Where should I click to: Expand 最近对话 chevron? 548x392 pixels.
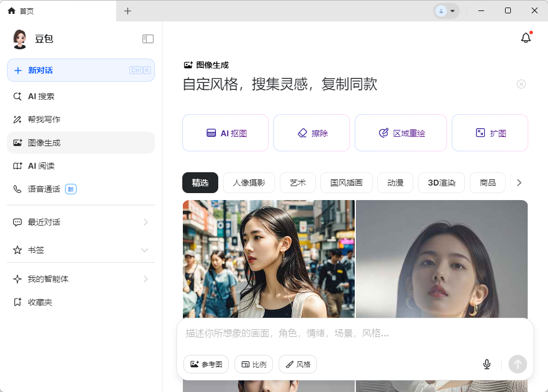pyautogui.click(x=146, y=222)
